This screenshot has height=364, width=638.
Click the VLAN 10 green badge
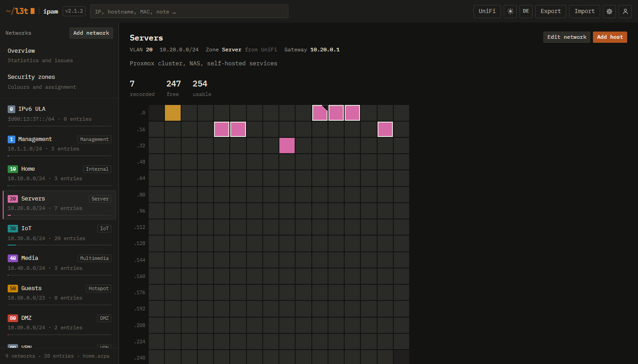[x=13, y=169]
